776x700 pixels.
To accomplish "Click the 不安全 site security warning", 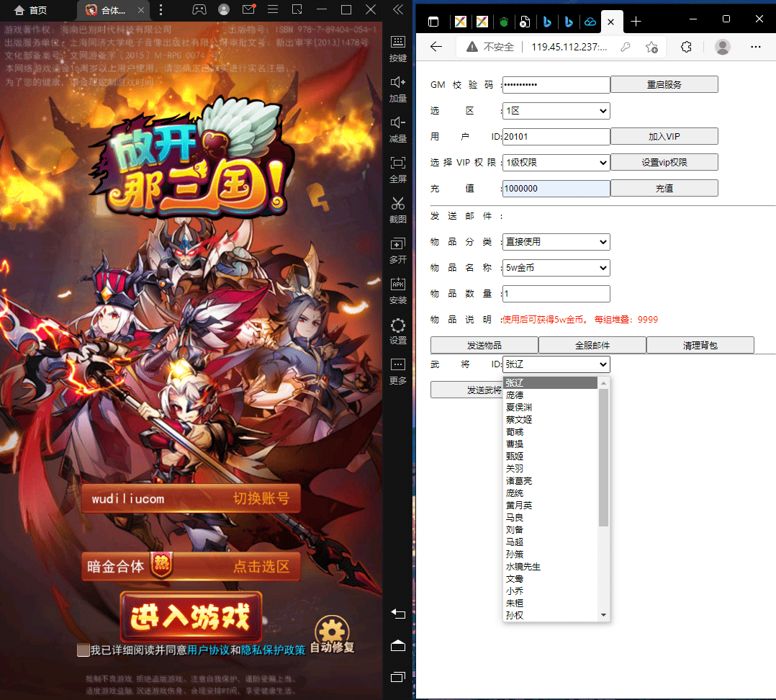I will (490, 47).
